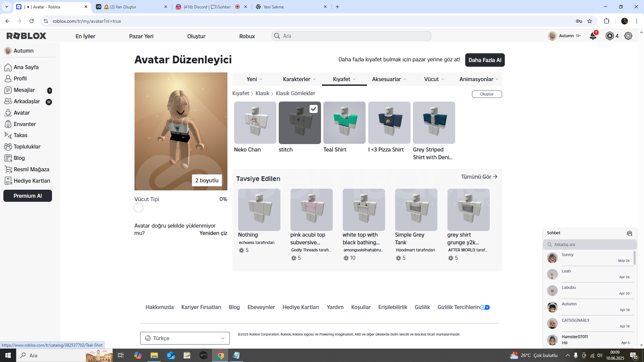Viewport: 644px width, 362px height.
Task: Expand the Yeni dropdown tab
Action: coord(254,79)
